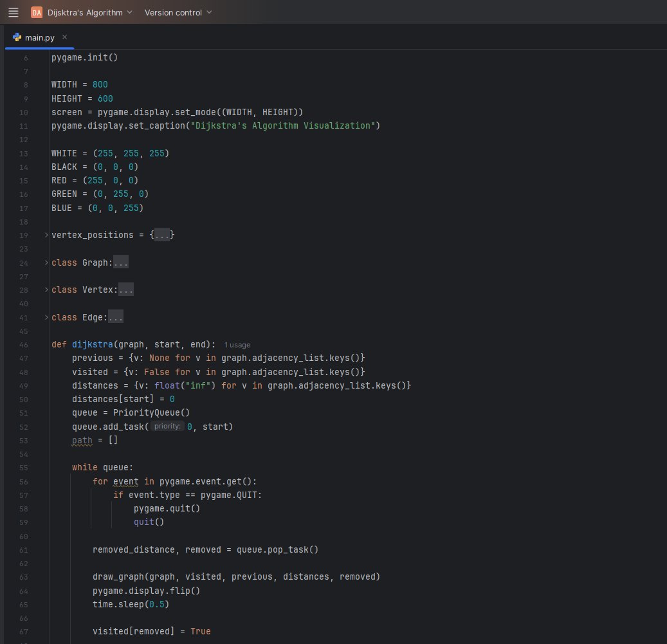
Task: Open the hamburger main menu
Action: click(14, 12)
